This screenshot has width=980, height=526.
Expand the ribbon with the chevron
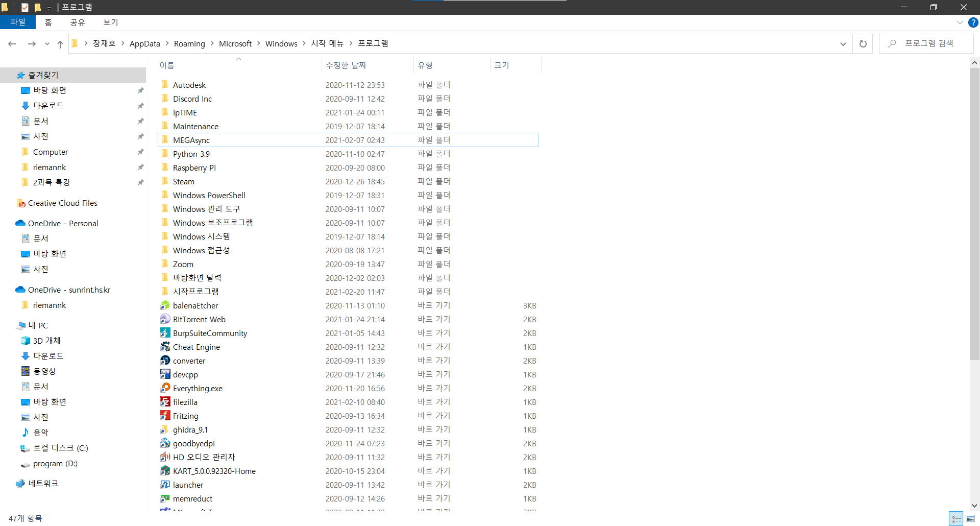point(960,22)
